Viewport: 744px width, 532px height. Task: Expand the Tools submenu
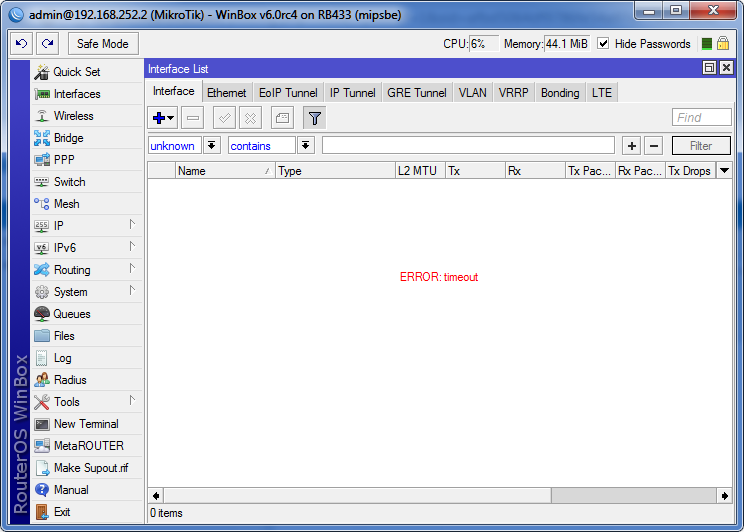tap(87, 401)
